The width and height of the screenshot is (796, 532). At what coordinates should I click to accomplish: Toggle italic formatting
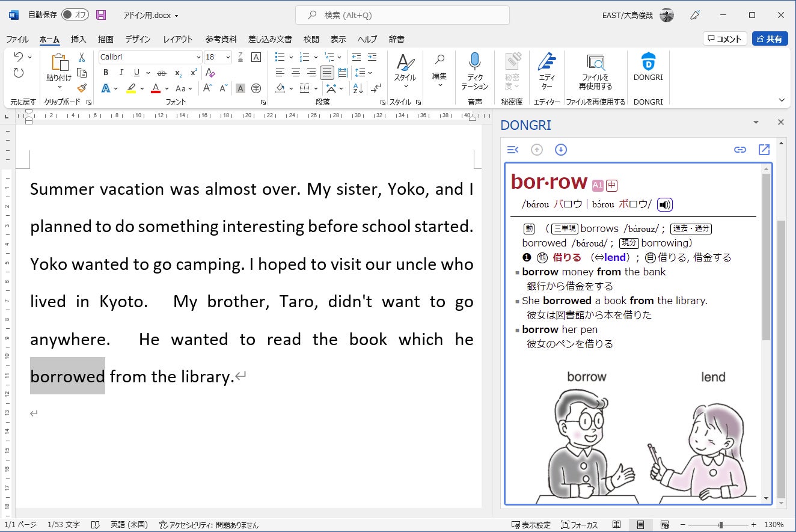pos(121,73)
